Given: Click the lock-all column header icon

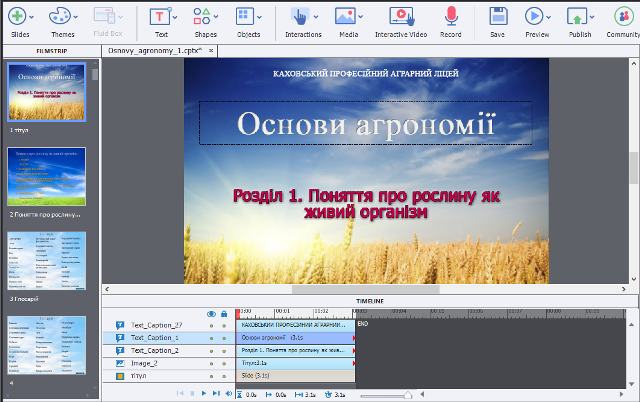Looking at the screenshot, I should 224,314.
